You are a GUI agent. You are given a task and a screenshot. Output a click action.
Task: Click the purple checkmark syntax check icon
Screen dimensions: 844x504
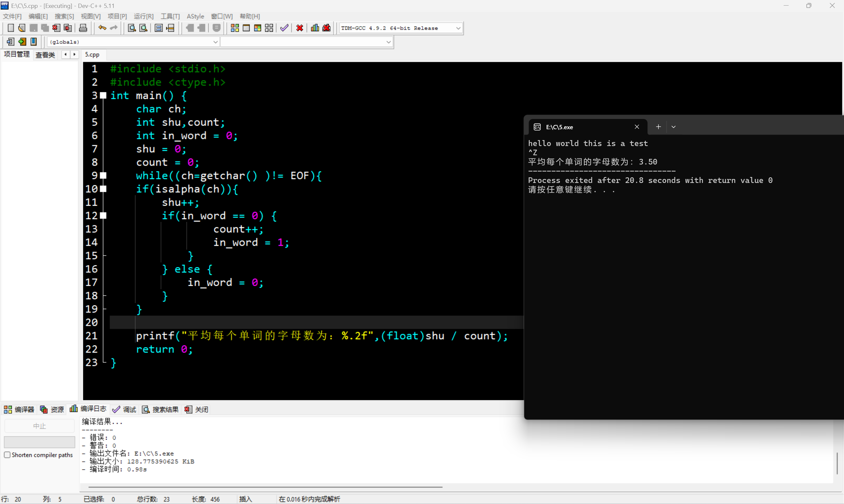click(284, 28)
